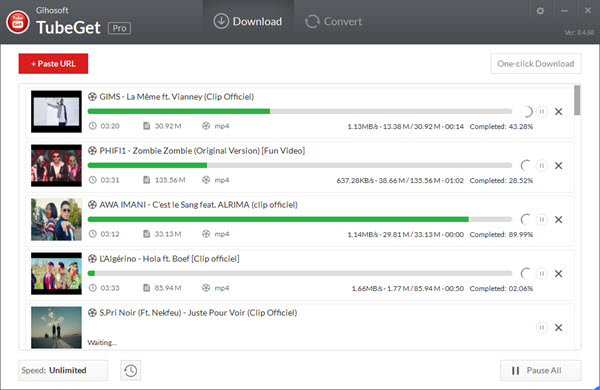Open the S.Pri Noir video thumbnail
The width and height of the screenshot is (600, 390).
click(56, 327)
